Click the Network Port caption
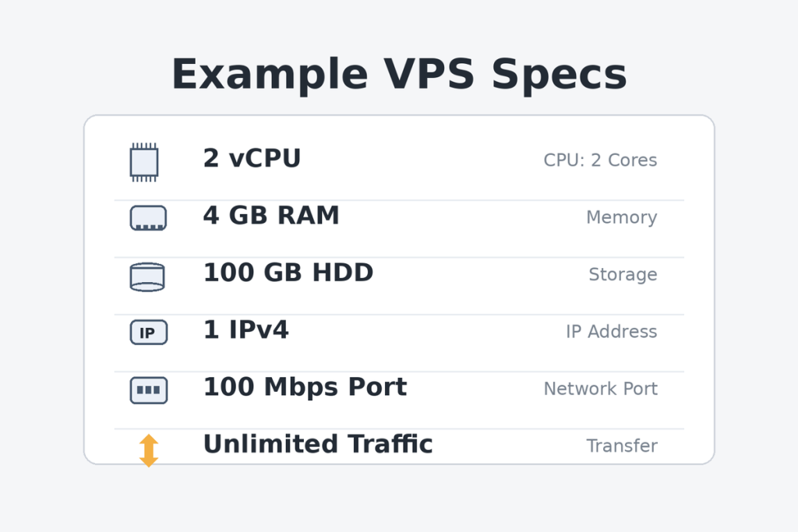 click(600, 389)
